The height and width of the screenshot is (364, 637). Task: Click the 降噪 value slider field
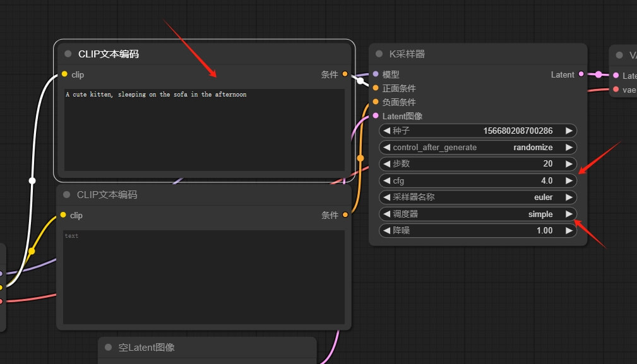(x=478, y=231)
